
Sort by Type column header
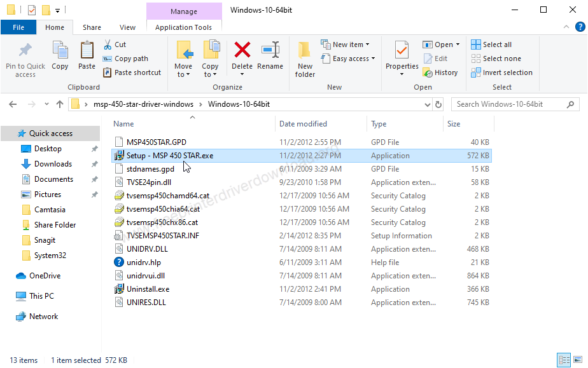click(x=379, y=124)
